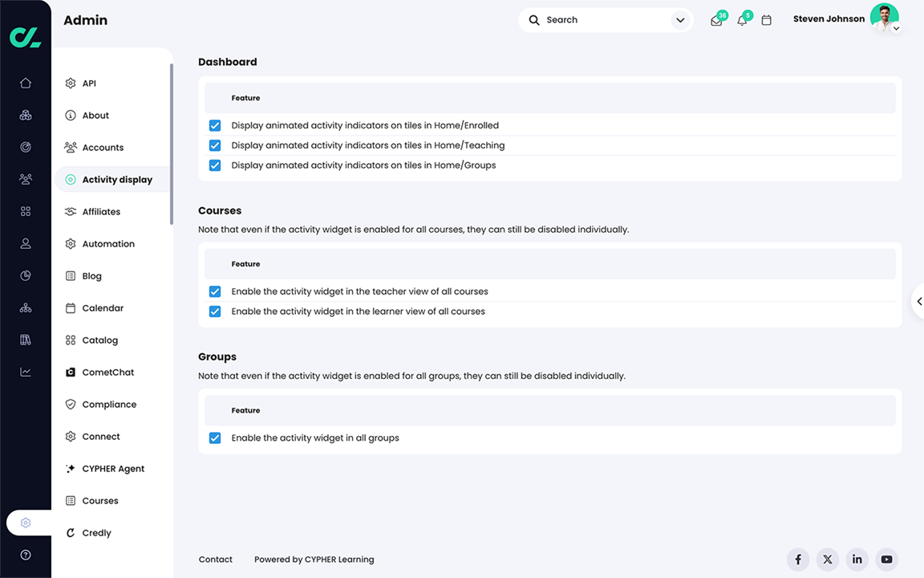Open notifications via the bell icon
924x578 pixels.
742,20
